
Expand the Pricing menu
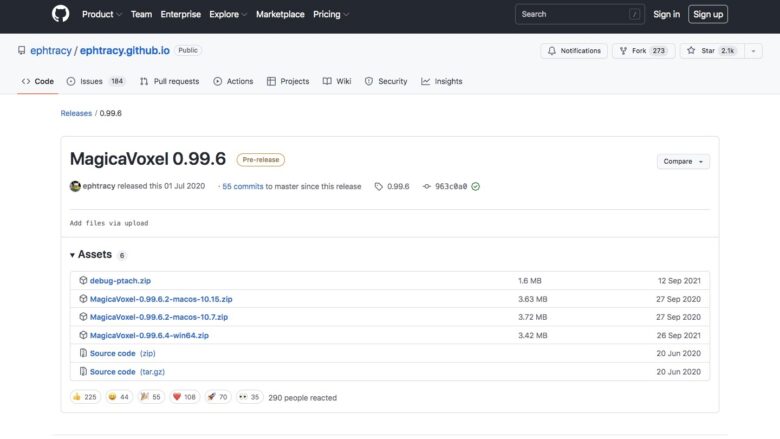click(x=331, y=14)
